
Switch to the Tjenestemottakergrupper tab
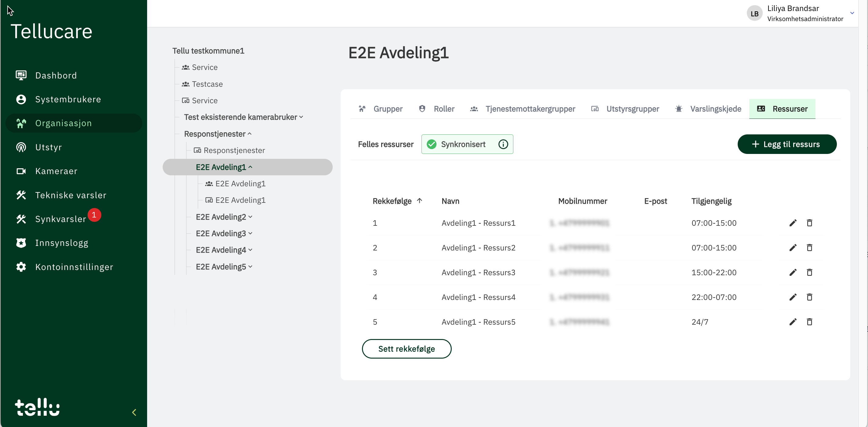pos(523,109)
